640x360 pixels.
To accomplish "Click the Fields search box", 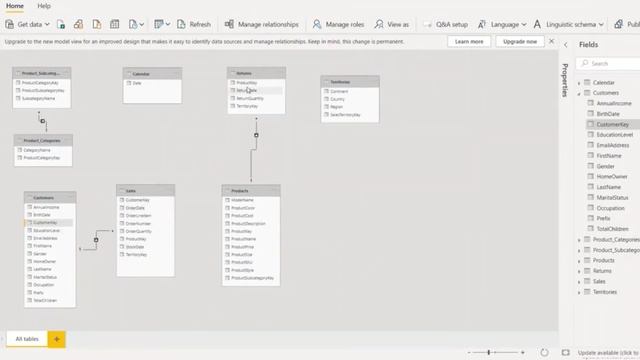I will 608,64.
